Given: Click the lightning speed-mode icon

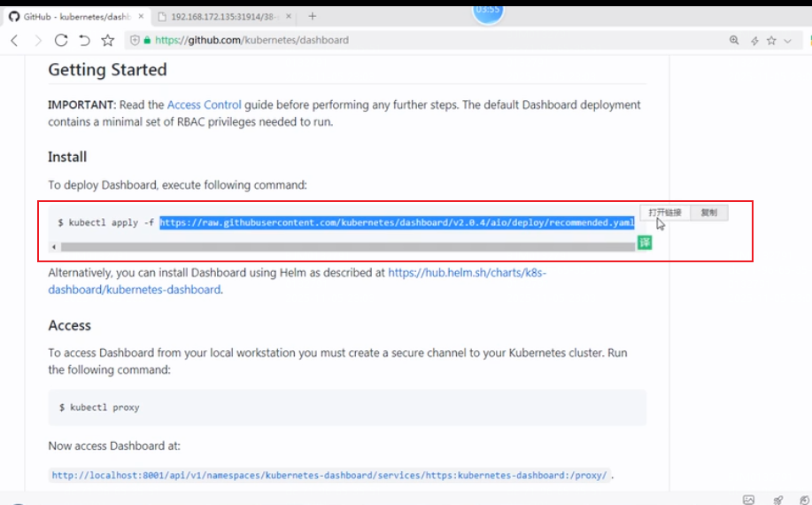Looking at the screenshot, I should 754,41.
